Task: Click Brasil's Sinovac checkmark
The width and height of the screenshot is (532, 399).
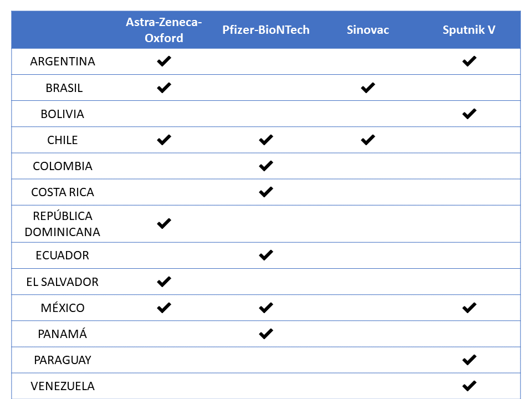Action: tap(368, 88)
